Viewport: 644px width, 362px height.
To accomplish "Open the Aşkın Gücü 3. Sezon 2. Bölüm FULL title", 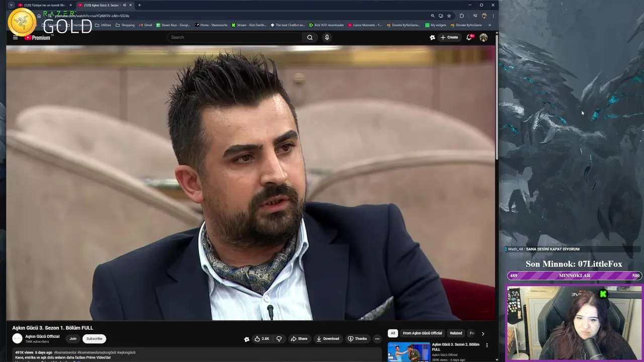I will 456,347.
